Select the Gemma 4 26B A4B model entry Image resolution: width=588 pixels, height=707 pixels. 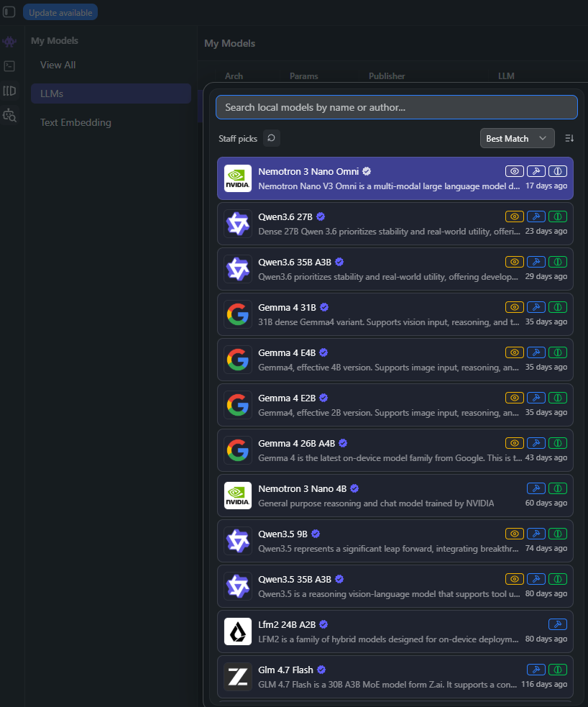pyautogui.click(x=395, y=450)
